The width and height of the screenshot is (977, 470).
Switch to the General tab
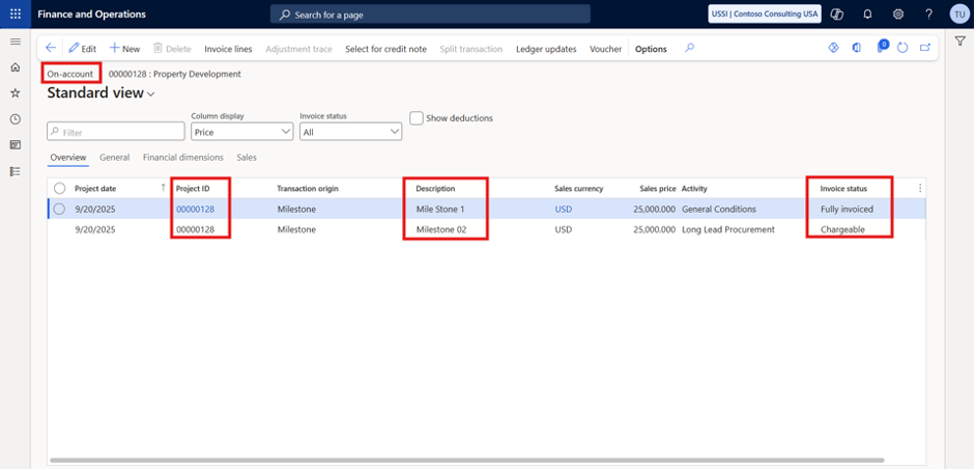click(115, 158)
